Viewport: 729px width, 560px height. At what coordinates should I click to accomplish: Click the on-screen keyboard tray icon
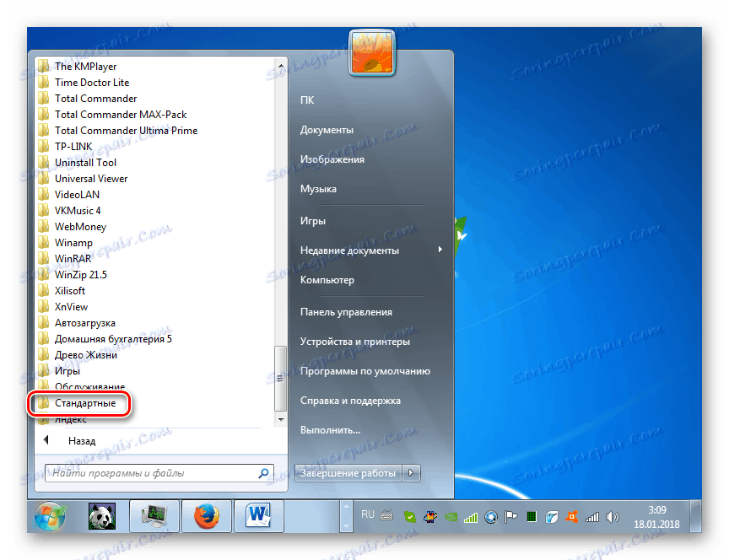coord(386,515)
